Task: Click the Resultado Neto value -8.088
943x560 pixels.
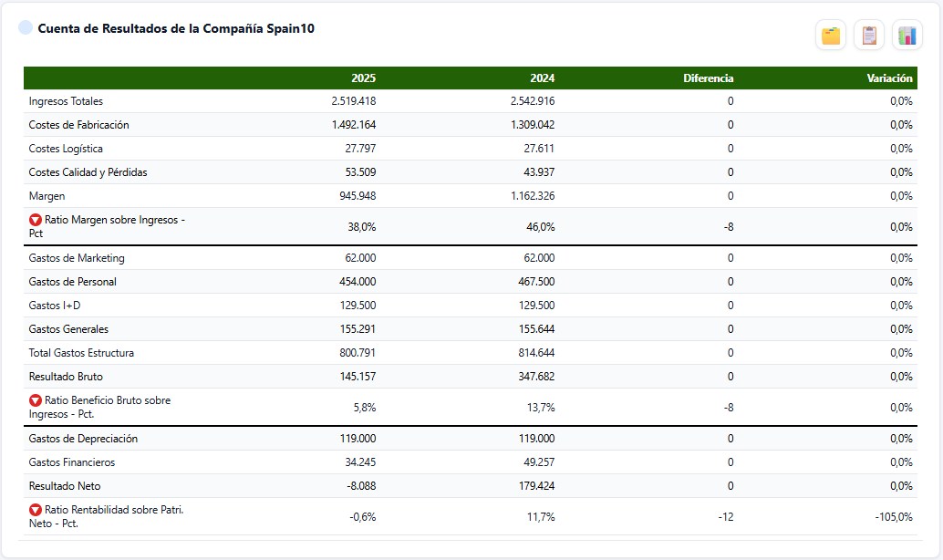Action: point(361,486)
